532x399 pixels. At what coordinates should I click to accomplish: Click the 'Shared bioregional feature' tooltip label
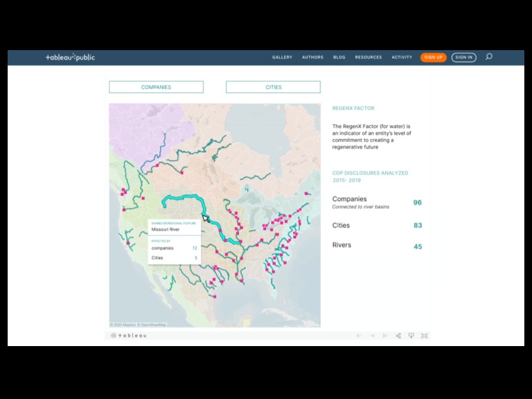(x=173, y=224)
